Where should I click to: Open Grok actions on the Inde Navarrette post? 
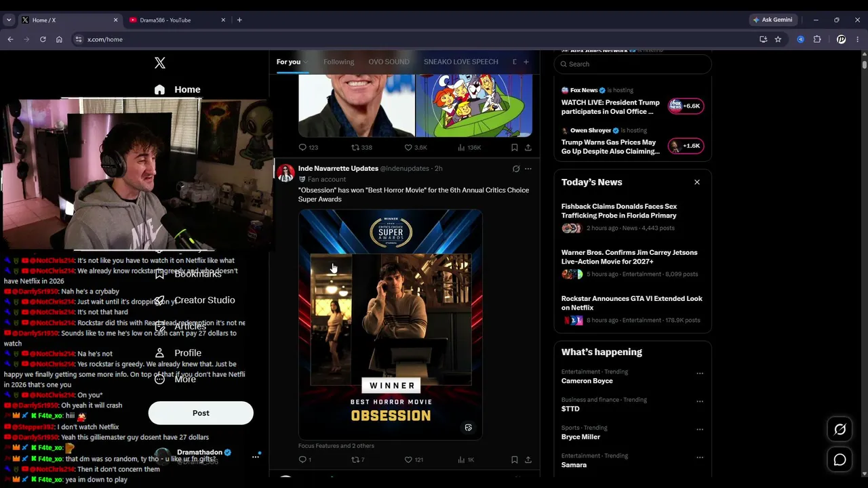[516, 169]
